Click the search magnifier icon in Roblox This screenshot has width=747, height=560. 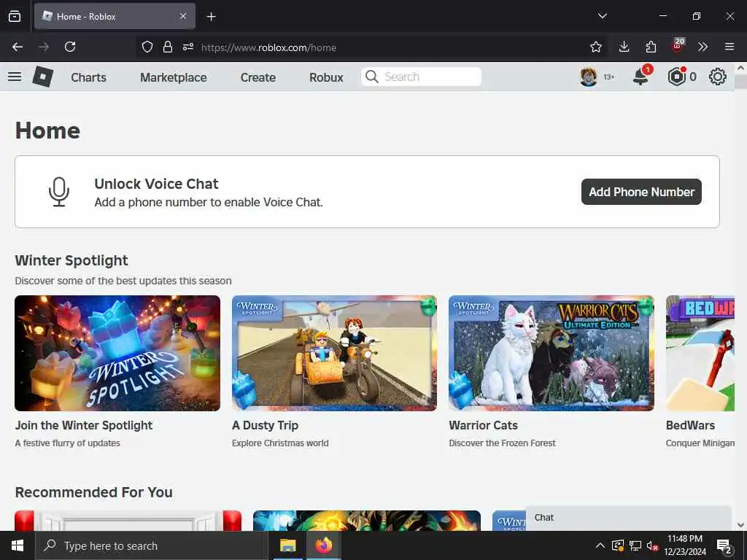tap(371, 77)
